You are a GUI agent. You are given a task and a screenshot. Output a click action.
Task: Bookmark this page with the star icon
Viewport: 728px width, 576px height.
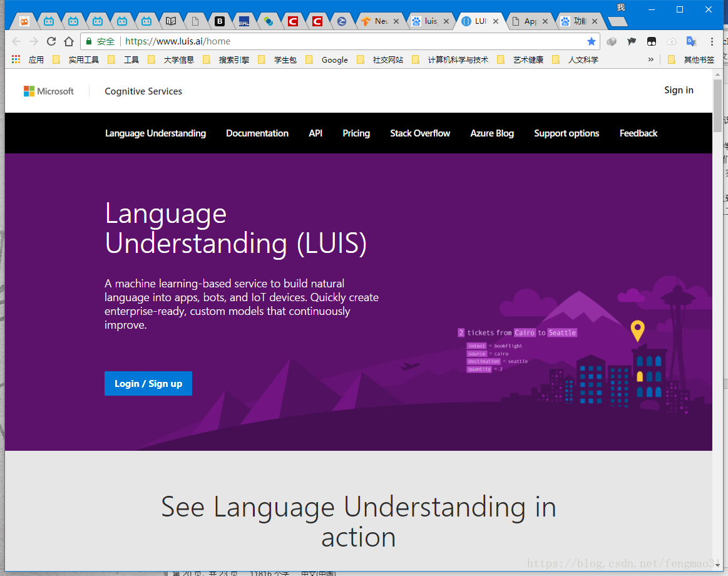coord(591,41)
